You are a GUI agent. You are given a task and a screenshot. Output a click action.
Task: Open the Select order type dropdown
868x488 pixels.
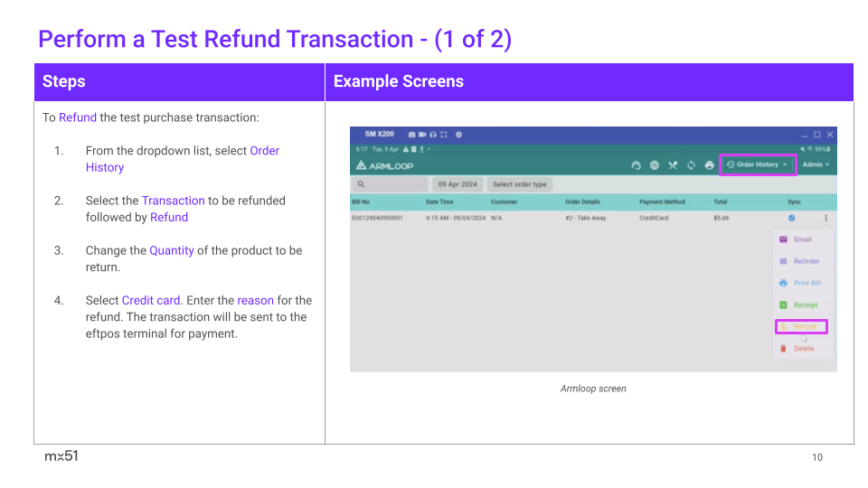click(519, 184)
